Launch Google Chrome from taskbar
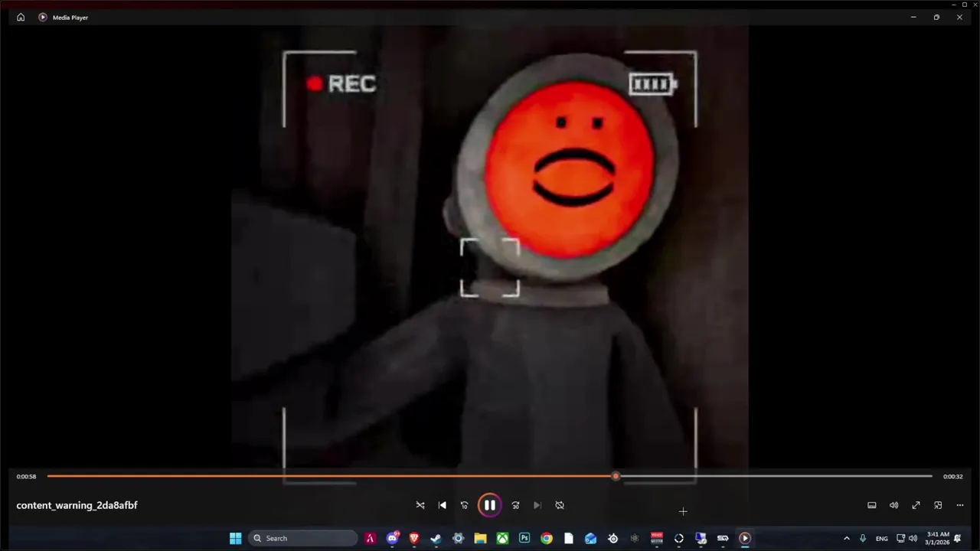Viewport: 980px width, 551px height. point(546,538)
